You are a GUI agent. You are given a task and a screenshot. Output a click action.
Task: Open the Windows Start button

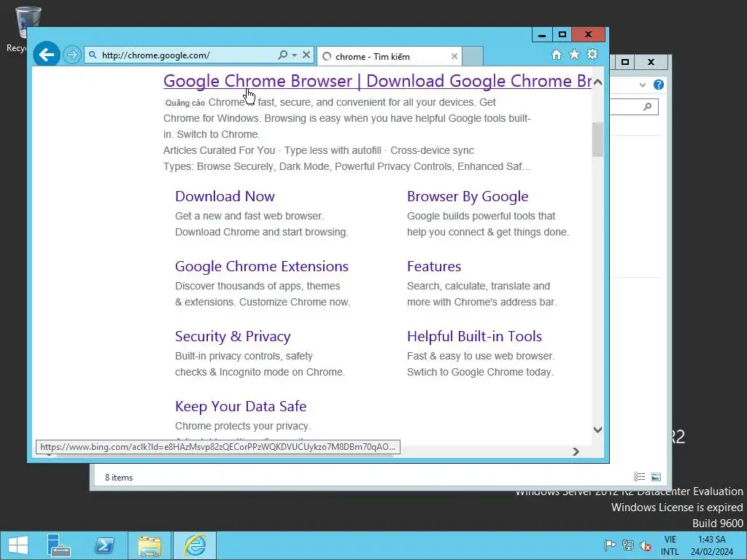pos(18,545)
